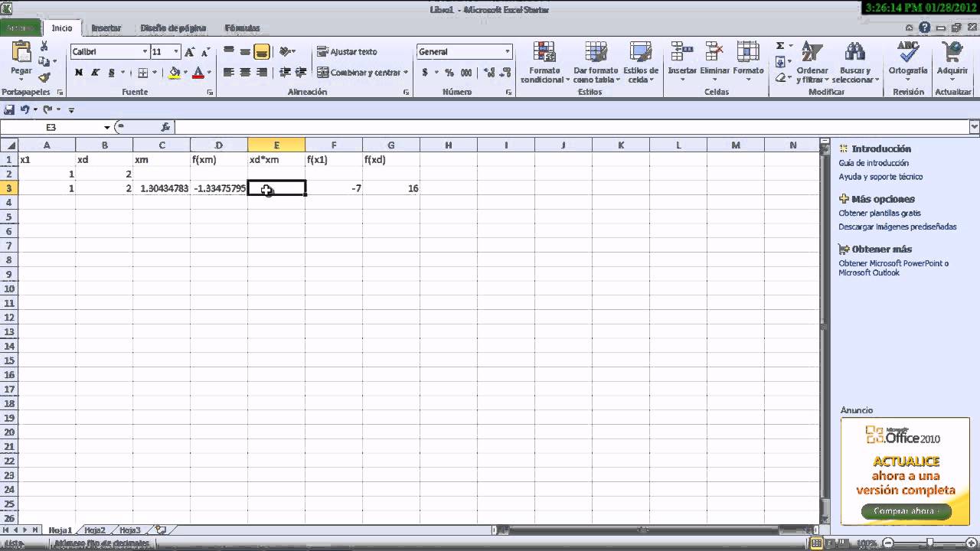The image size is (980, 551).
Task: Toggle Cursiva (italic) formatting
Action: point(95,73)
